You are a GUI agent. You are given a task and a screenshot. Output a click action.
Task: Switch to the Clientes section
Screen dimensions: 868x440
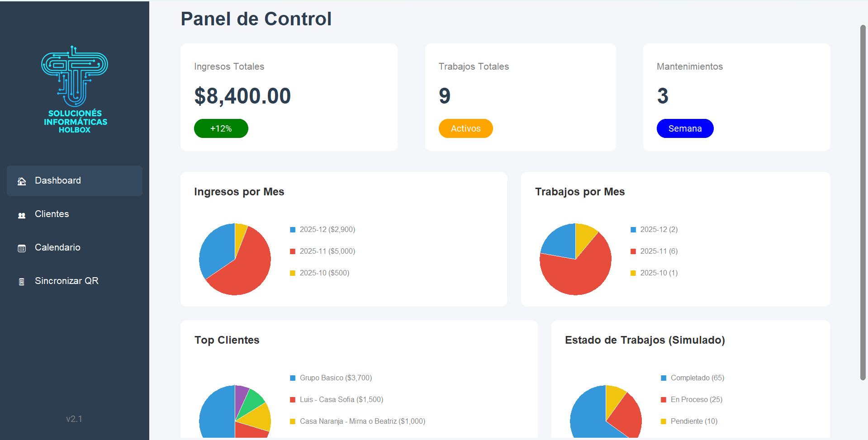click(52, 214)
